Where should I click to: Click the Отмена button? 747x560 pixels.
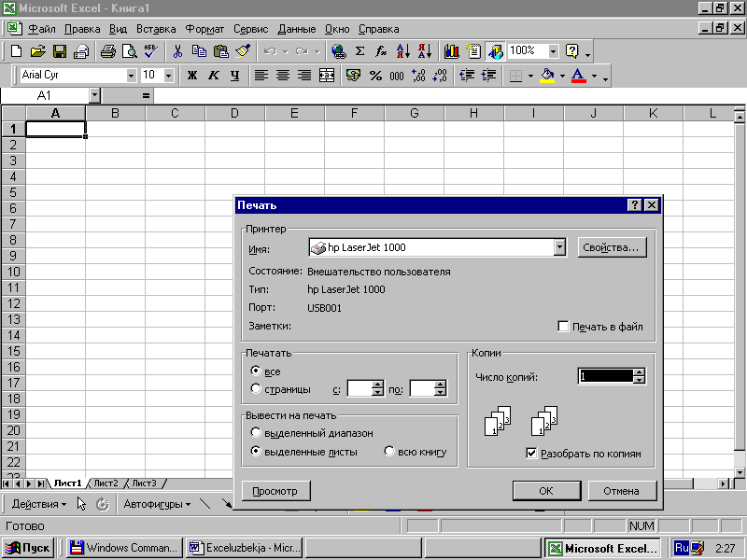[x=621, y=491]
